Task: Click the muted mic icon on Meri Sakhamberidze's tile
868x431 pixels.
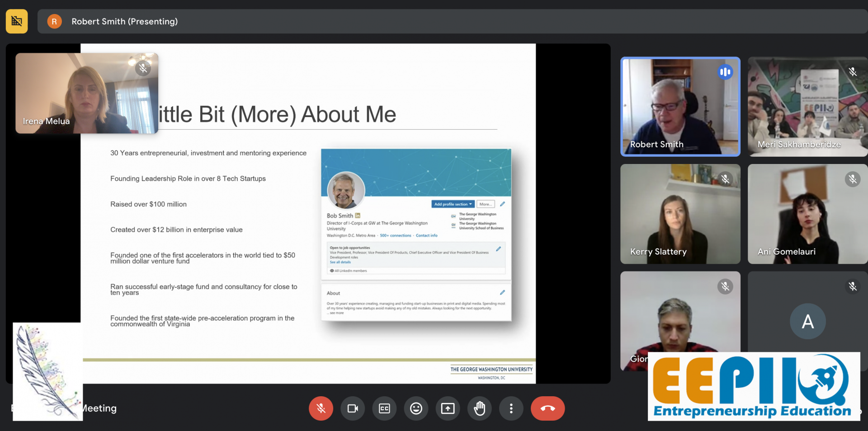Action: 853,72
